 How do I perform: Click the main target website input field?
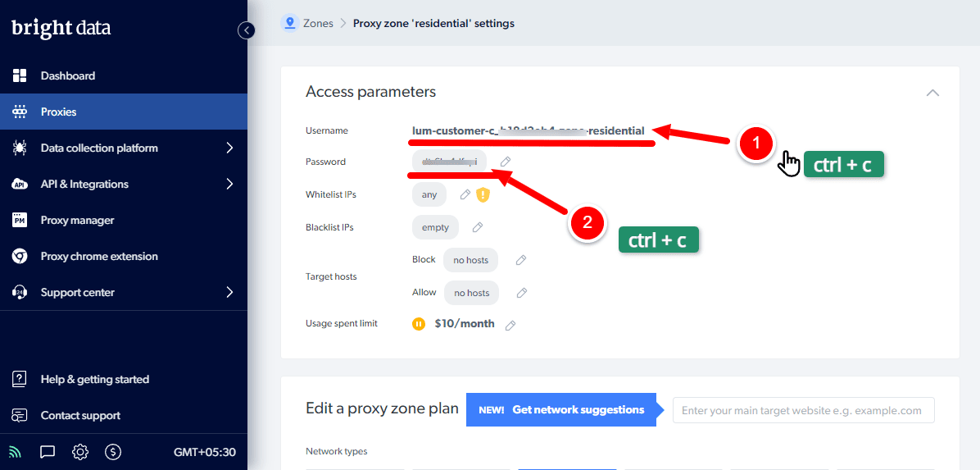coord(803,410)
